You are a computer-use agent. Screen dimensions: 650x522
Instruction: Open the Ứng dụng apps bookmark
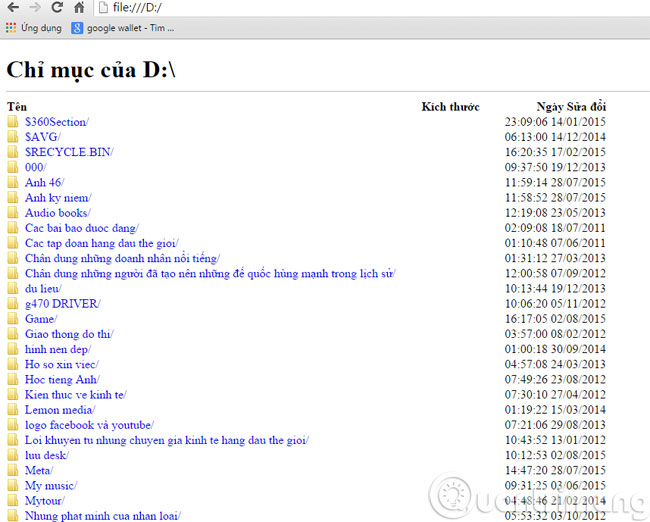(34, 28)
